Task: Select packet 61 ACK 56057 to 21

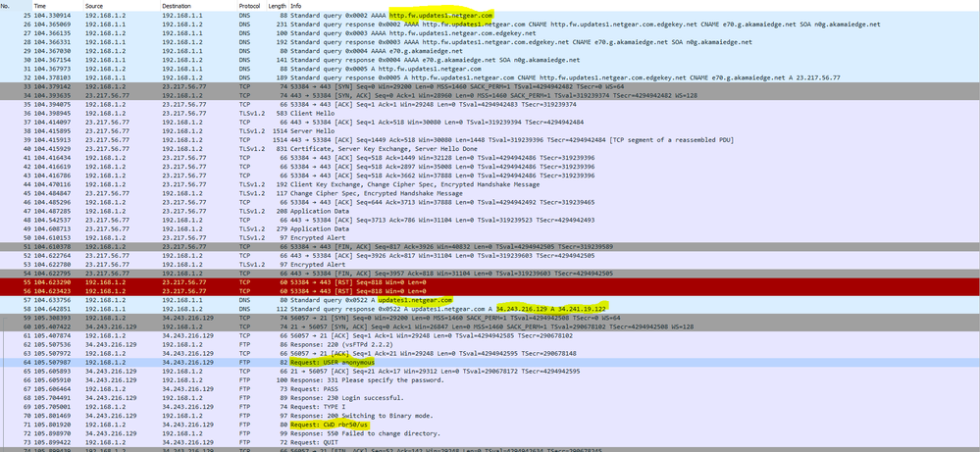Action: point(490,335)
